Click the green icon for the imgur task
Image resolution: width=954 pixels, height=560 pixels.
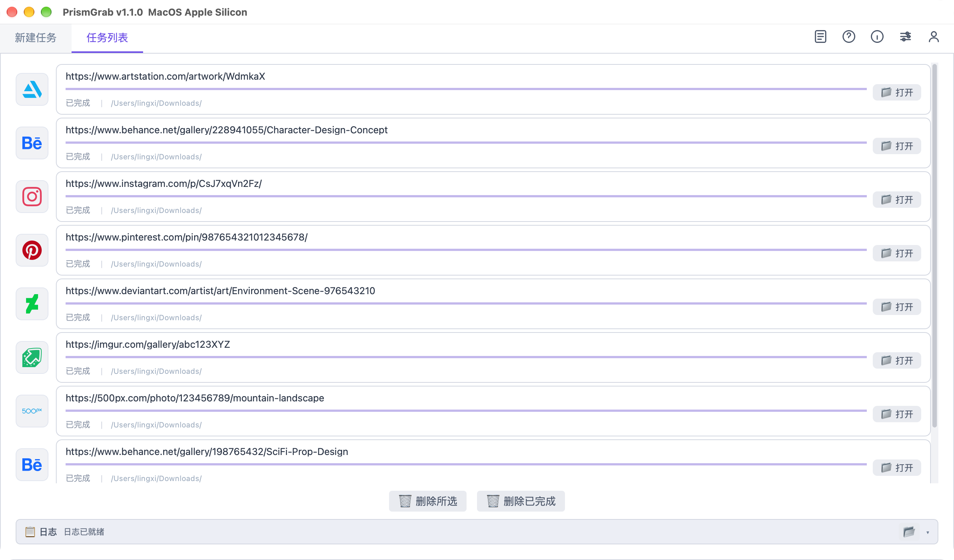(32, 357)
